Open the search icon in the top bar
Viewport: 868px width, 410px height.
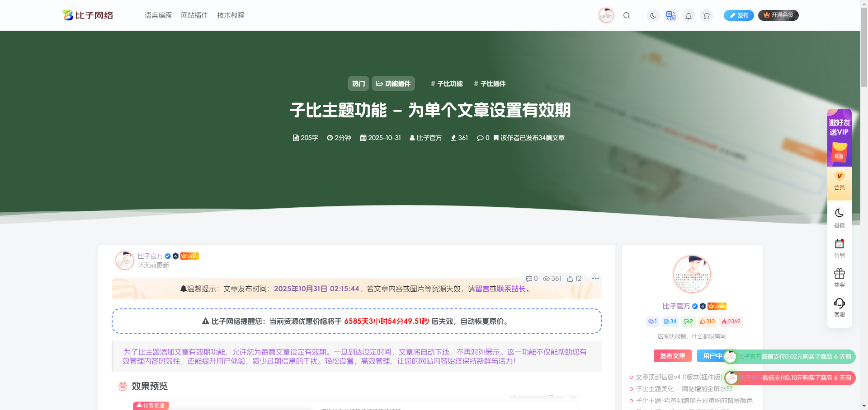pos(627,15)
